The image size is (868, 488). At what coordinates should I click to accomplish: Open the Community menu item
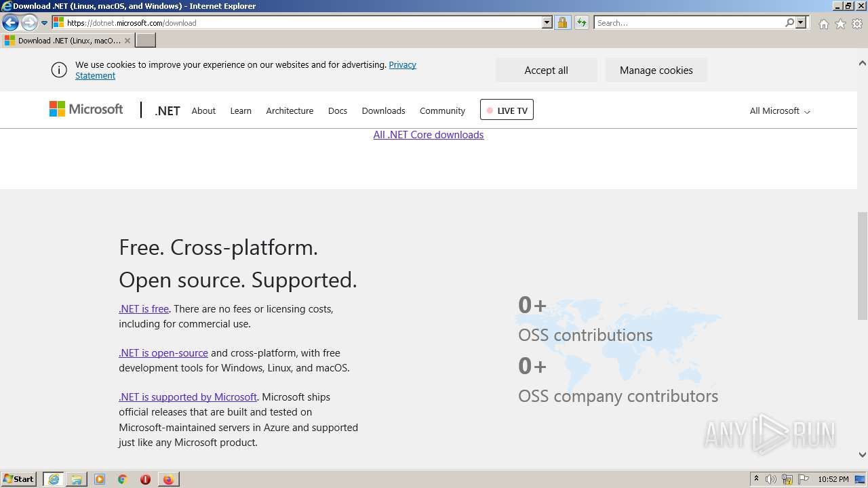(442, 110)
